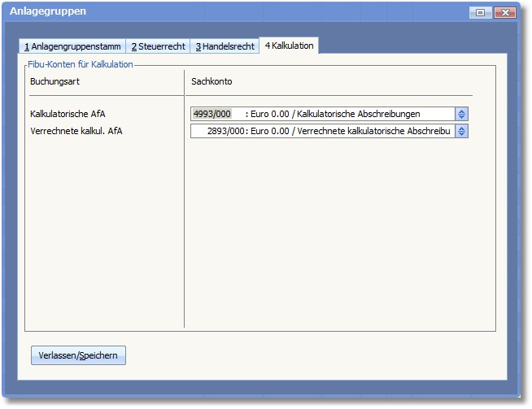Click the Anlagegruppen window title bar
Image resolution: width=532 pixels, height=409 pixels.
(244, 11)
